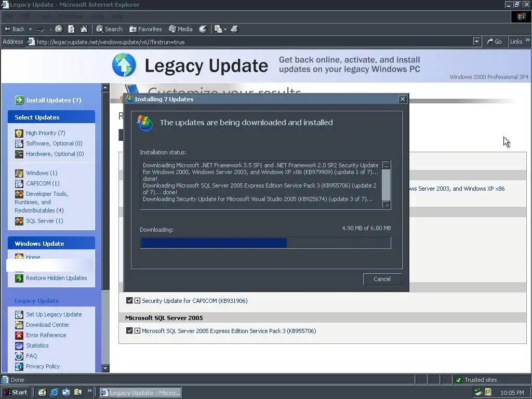The height and width of the screenshot is (399, 532).
Task: Click the sidebar scrollbar down arrow
Action: click(x=105, y=368)
